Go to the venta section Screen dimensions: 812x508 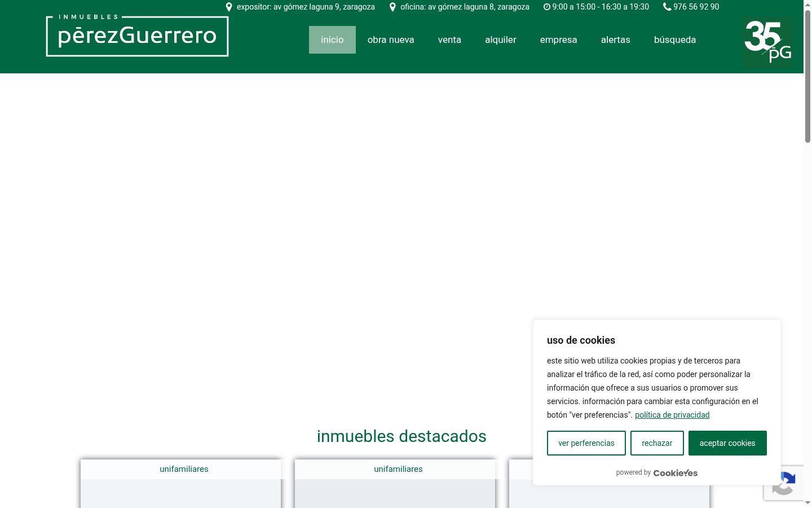pos(449,40)
